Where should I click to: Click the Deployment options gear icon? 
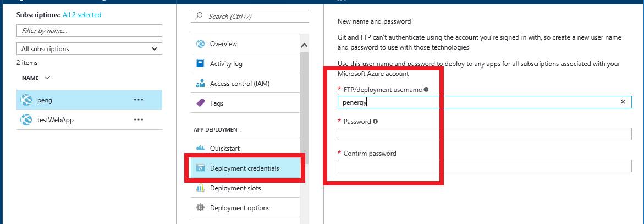(200, 207)
